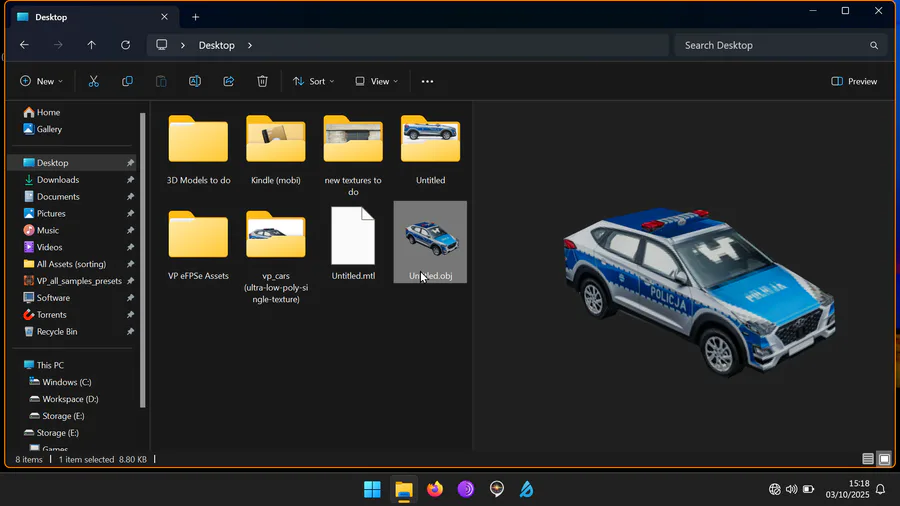Go back with the Back arrow

pyautogui.click(x=24, y=45)
